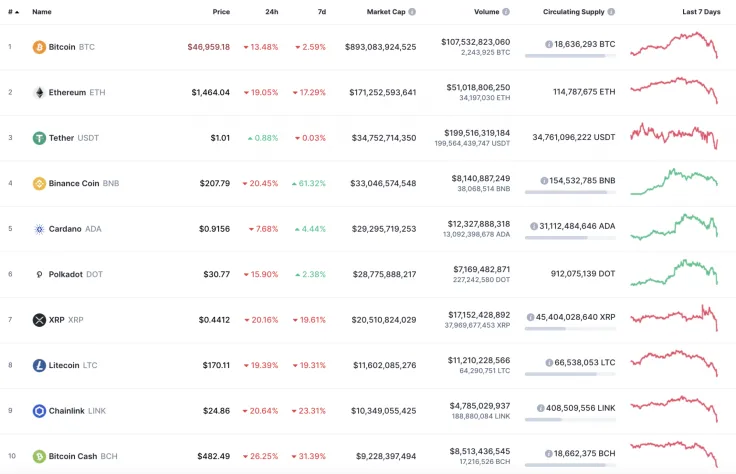Click Chainlink price $24.86
This screenshot has height=474, width=736.
216,411
